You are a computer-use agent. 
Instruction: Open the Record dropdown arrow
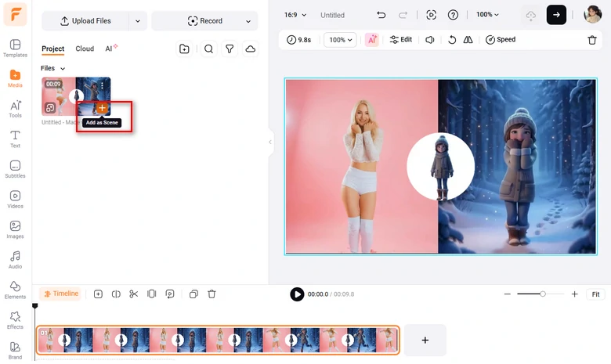(x=248, y=21)
